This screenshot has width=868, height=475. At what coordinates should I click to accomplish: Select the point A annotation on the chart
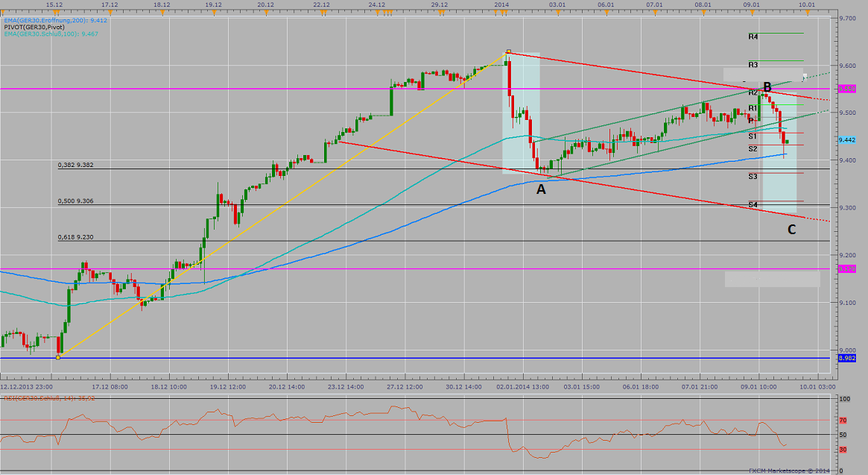pyautogui.click(x=541, y=189)
